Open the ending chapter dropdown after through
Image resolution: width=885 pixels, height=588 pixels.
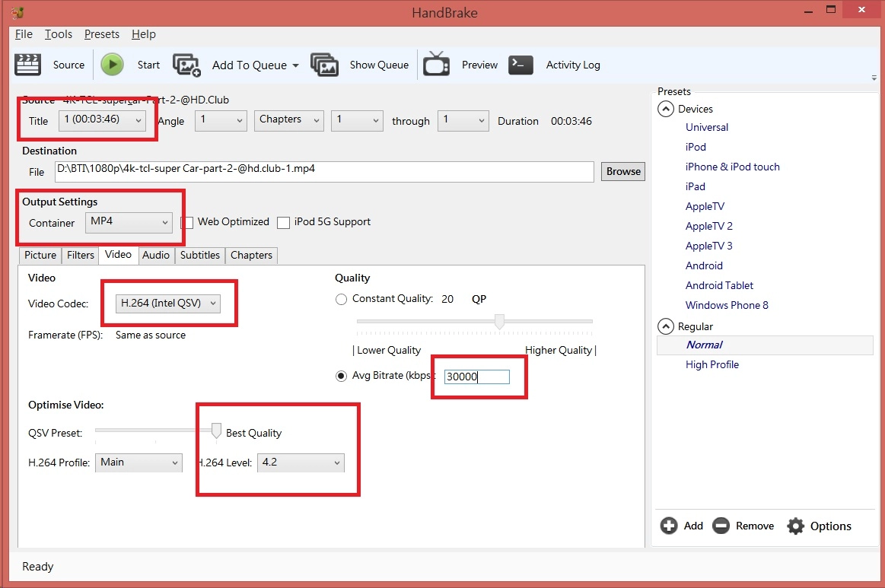[463, 120]
